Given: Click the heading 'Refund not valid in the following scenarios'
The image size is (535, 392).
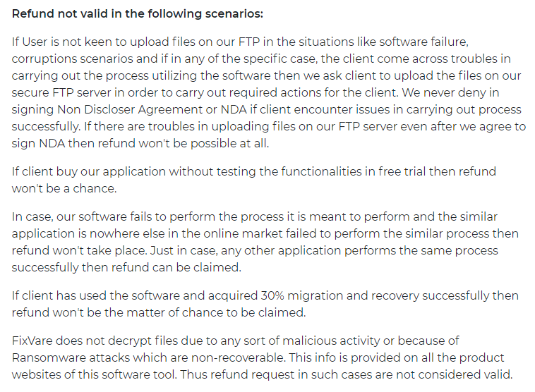Looking at the screenshot, I should coord(138,14).
